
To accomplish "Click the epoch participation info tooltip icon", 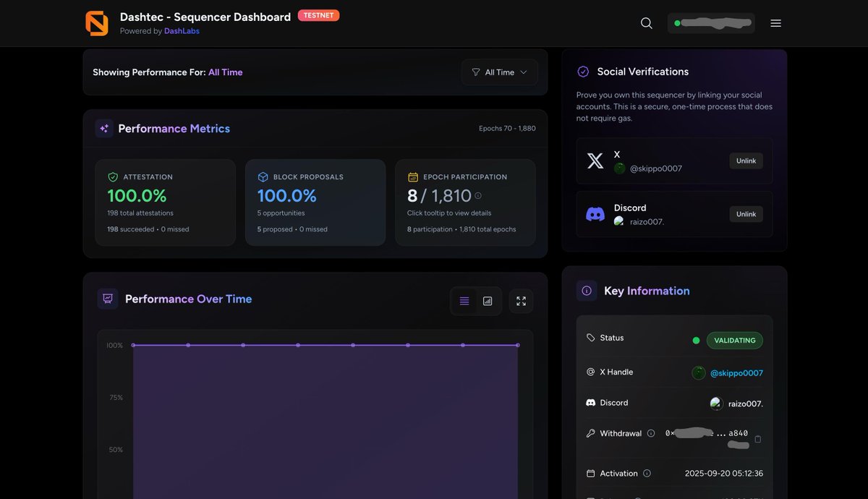I will tap(478, 195).
